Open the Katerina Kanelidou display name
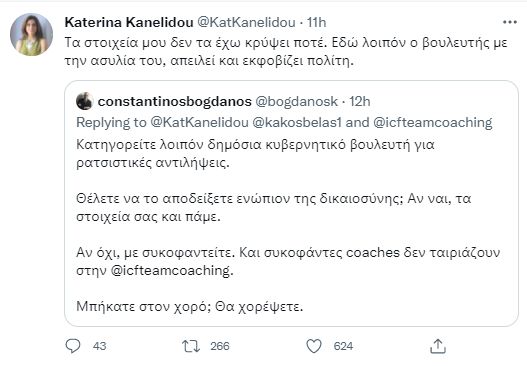 [129, 22]
